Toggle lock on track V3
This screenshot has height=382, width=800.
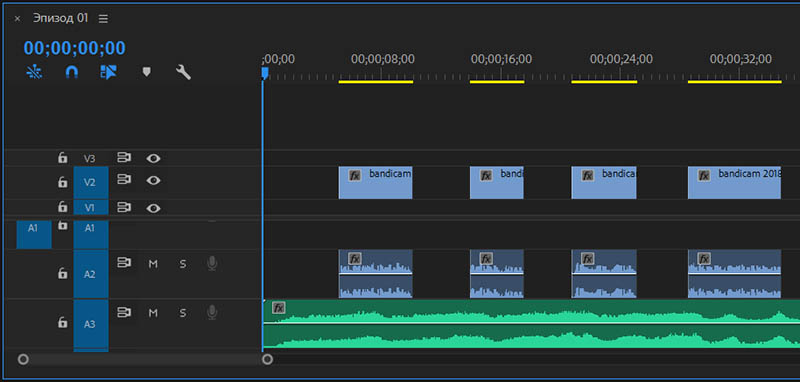click(62, 158)
